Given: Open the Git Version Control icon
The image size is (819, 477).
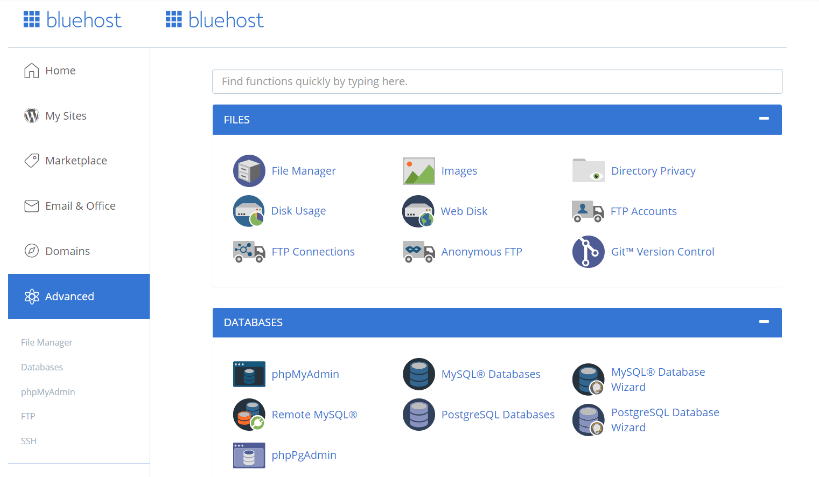Looking at the screenshot, I should click(588, 251).
